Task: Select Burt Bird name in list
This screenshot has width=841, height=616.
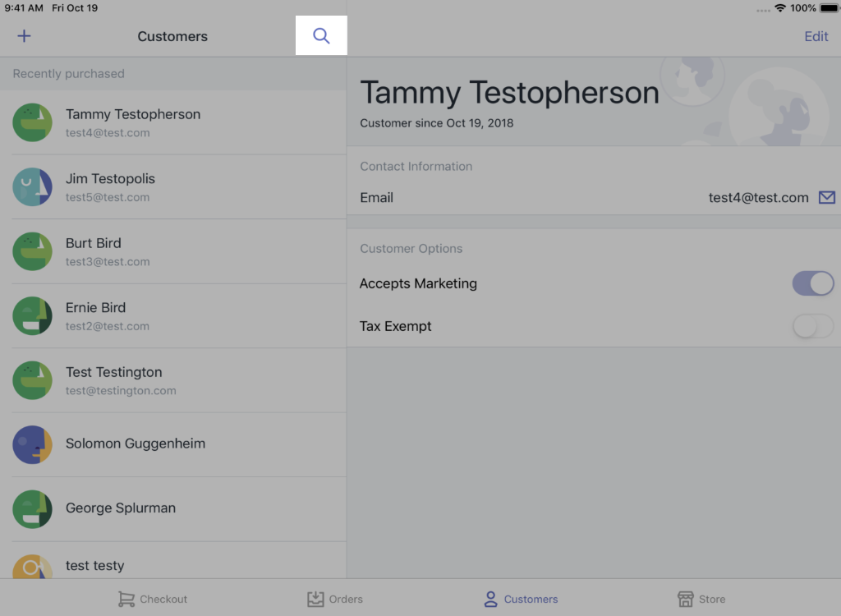Action: 94,243
